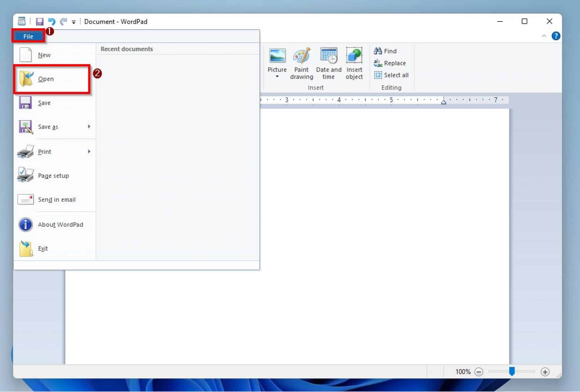This screenshot has width=580, height=392.
Task: Click the zoom in plus button
Action: 545,372
